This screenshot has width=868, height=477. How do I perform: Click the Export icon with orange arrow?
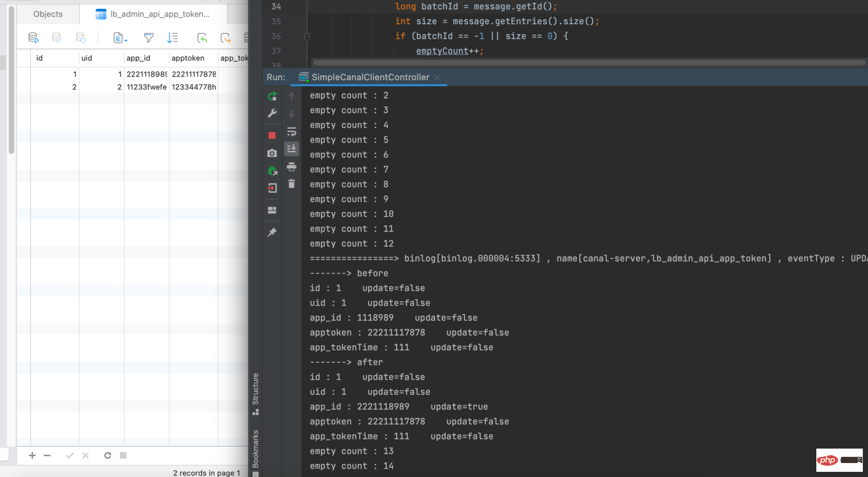(x=225, y=38)
